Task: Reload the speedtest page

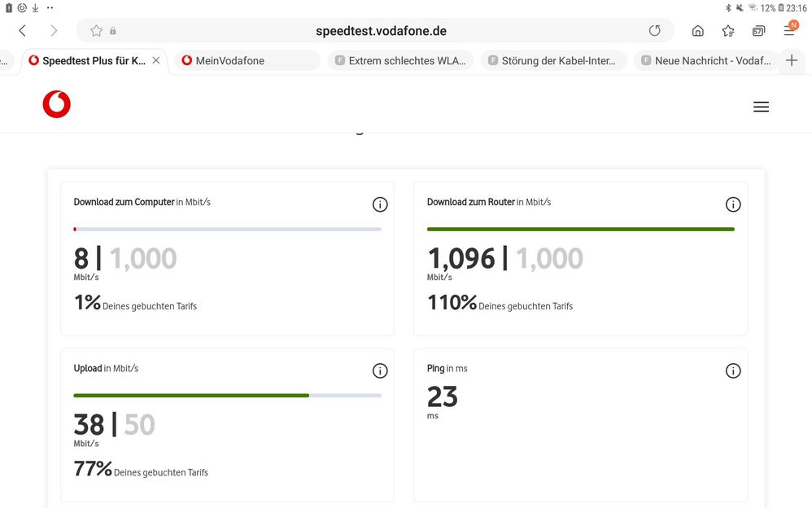Action: click(655, 31)
